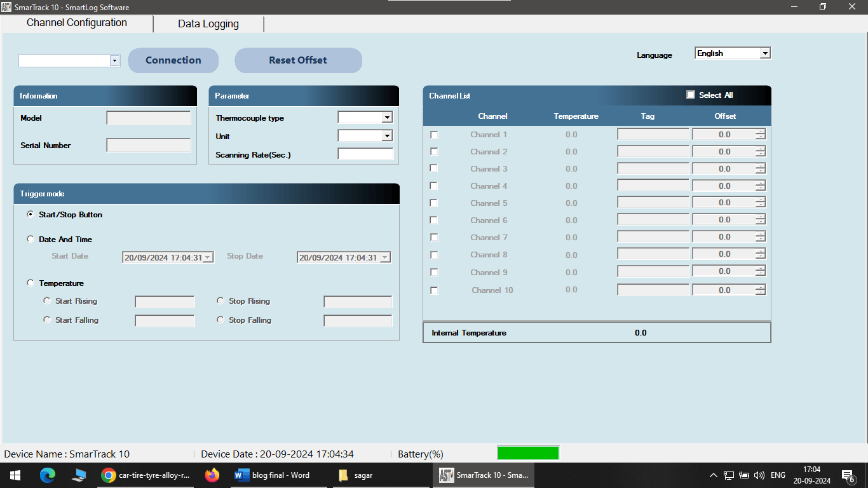Select Start/Stop Button trigger mode
Image resolution: width=868 pixels, height=488 pixels.
tap(31, 214)
